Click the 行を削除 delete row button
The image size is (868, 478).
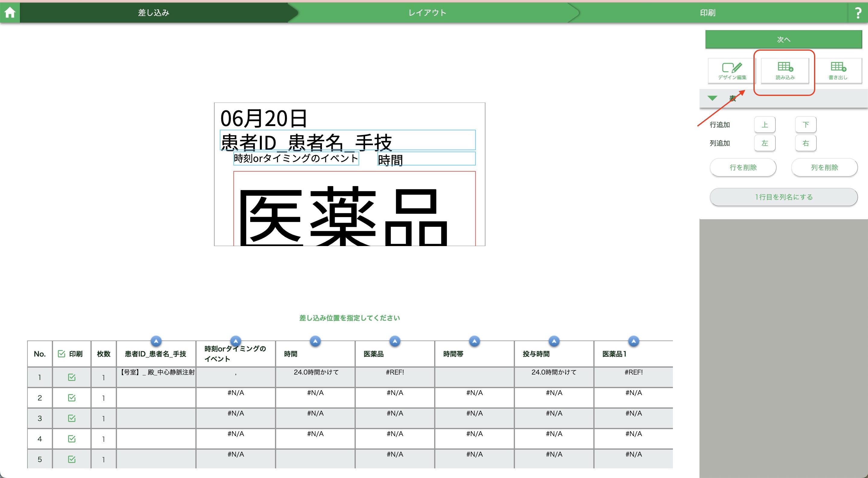[743, 168]
